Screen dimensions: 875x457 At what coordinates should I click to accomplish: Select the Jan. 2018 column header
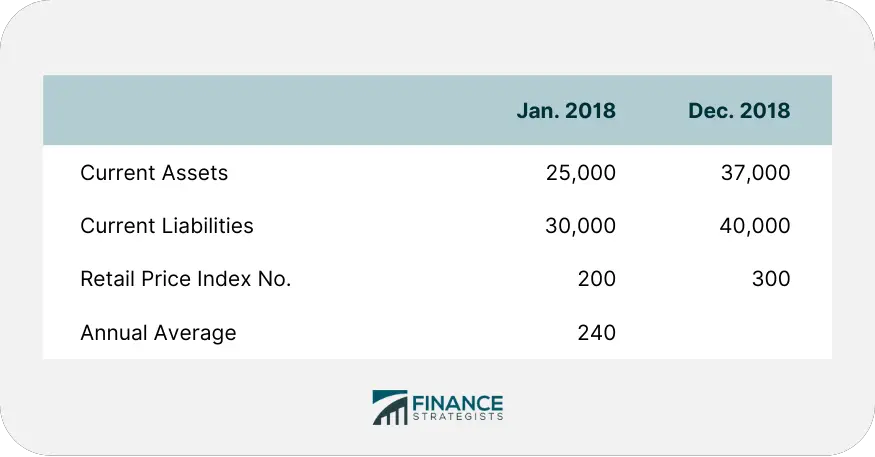[x=566, y=110]
